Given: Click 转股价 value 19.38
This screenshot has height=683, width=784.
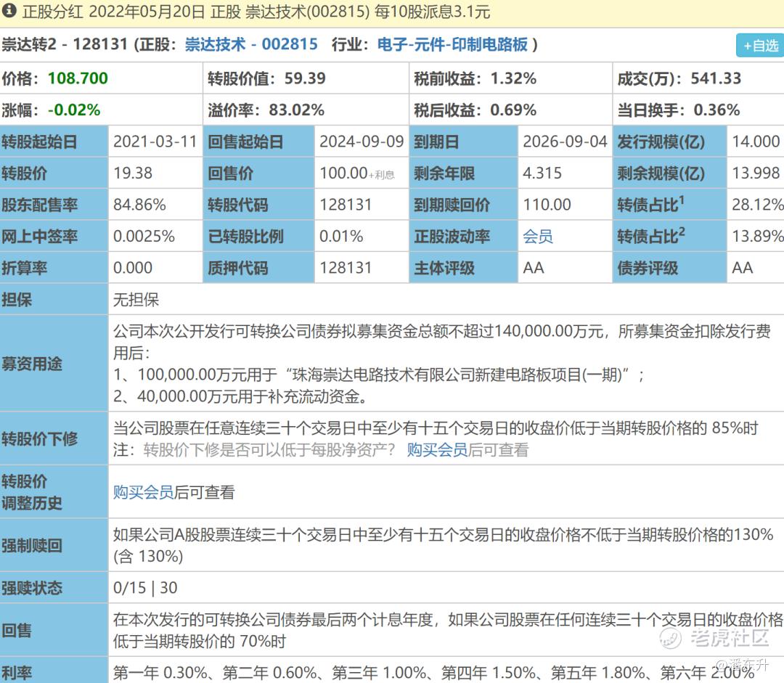Looking at the screenshot, I should click(133, 173).
